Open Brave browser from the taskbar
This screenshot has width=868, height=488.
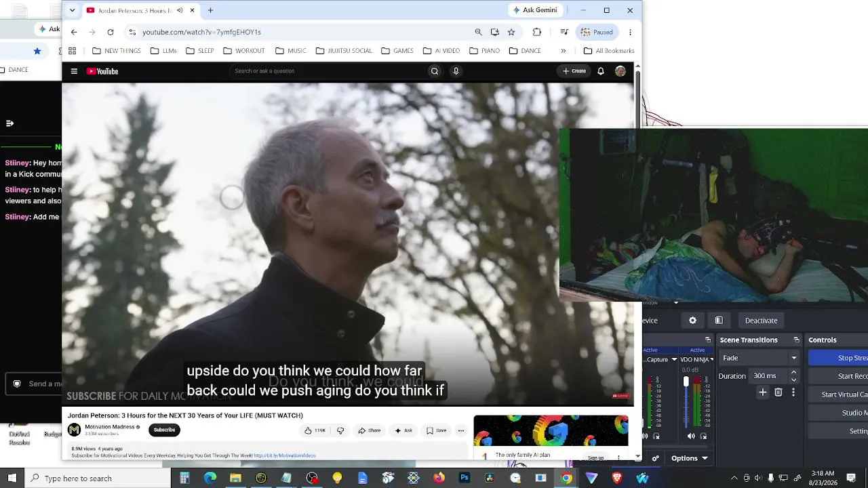617,479
